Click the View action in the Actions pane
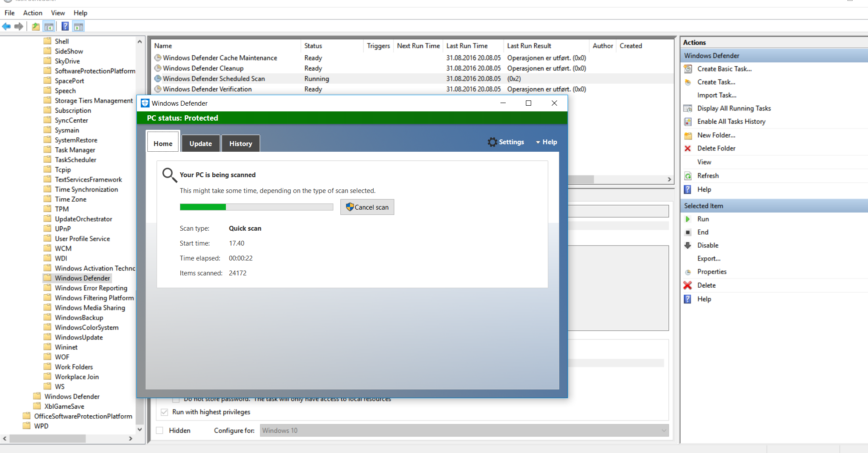 point(704,162)
